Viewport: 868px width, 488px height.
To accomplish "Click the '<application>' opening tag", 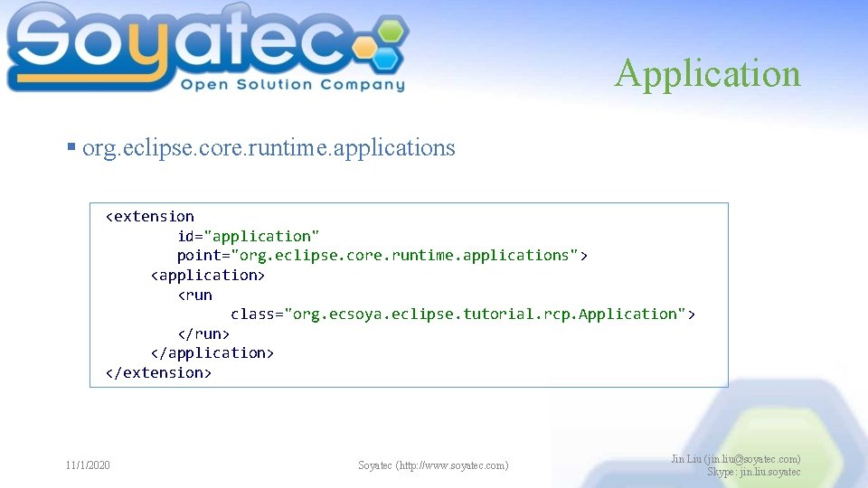I will click(208, 275).
